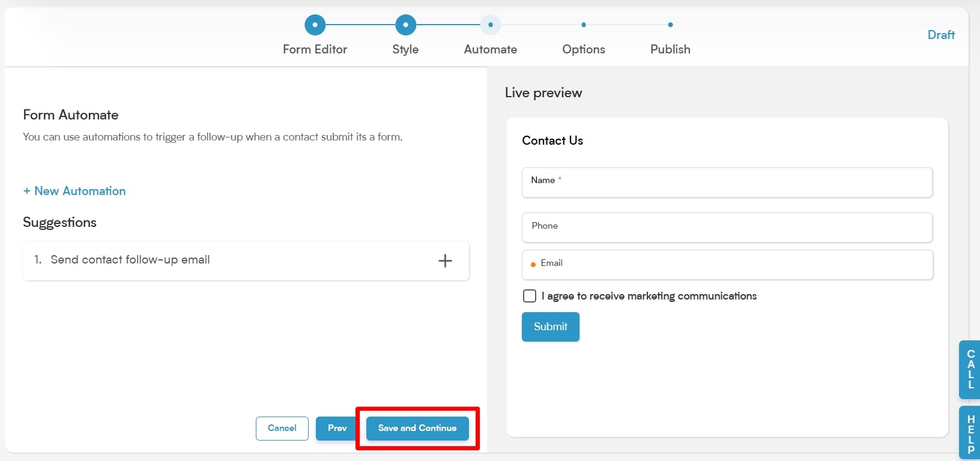Click the Options step dot
Viewport: 980px width, 461px height.
584,25
